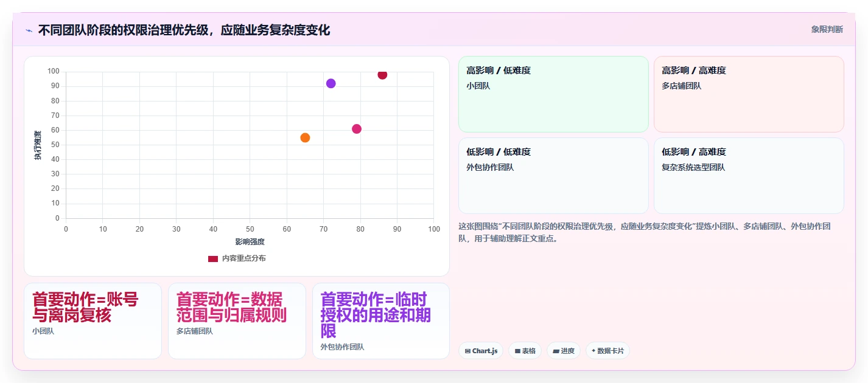Select the dark red scatter point
The image size is (868, 383).
coord(382,75)
